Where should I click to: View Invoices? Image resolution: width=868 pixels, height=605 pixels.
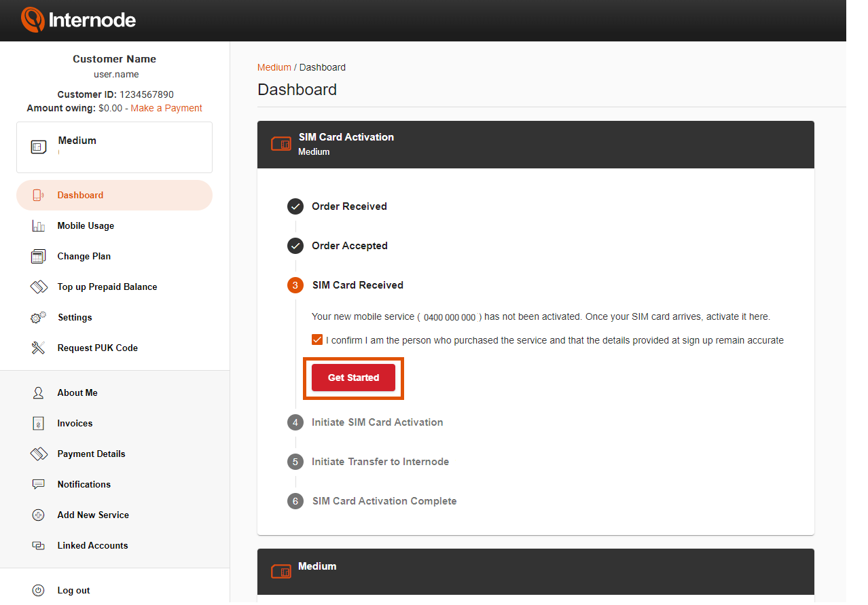(75, 424)
